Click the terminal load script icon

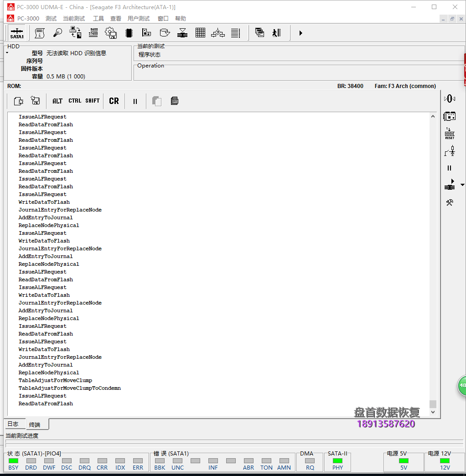coord(19,101)
